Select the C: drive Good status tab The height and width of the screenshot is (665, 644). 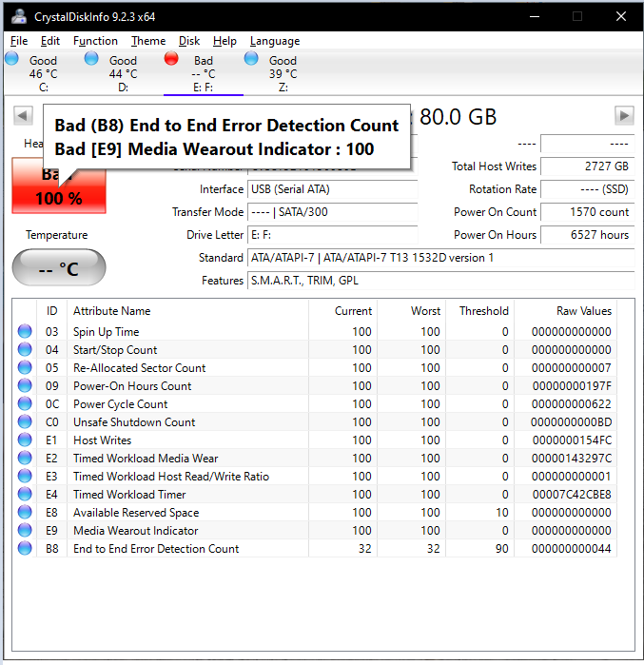tap(43, 74)
